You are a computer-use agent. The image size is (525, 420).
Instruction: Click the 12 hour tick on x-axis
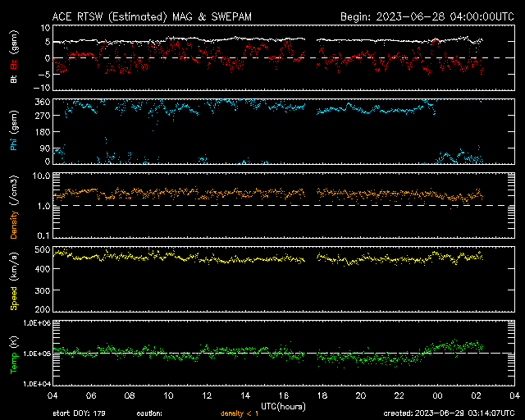pyautogui.click(x=207, y=395)
